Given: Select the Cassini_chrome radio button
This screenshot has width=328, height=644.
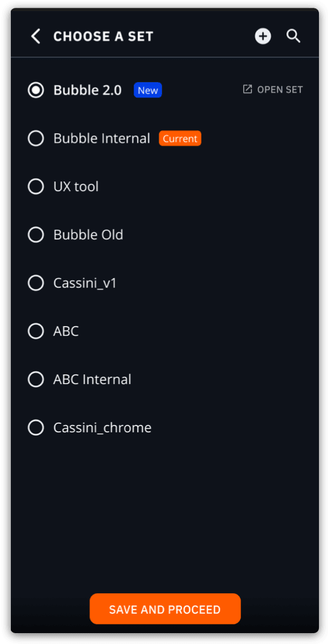Looking at the screenshot, I should coord(36,428).
